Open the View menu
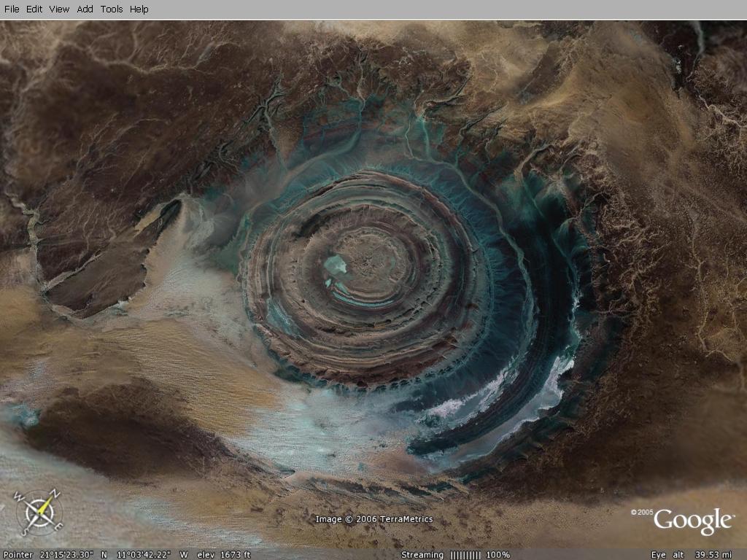 click(59, 9)
